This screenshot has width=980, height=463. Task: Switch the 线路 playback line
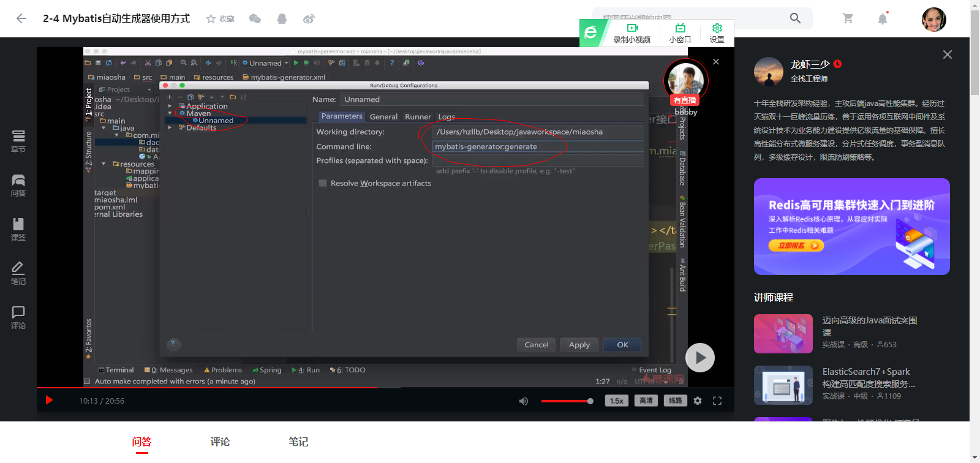click(x=675, y=401)
